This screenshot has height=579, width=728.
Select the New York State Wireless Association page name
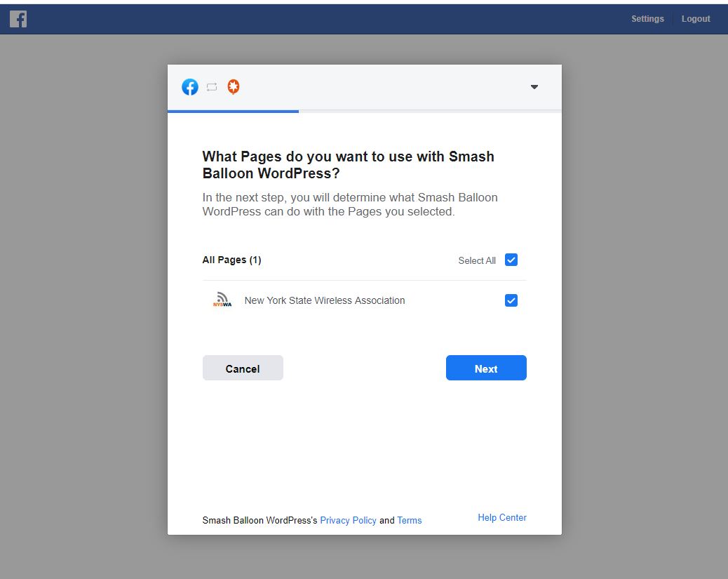[x=325, y=300]
